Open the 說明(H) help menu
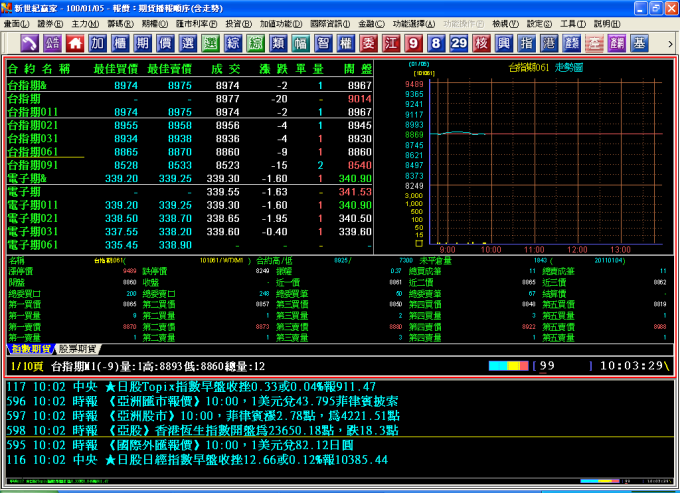Screen dimensions: 680x493 point(607,24)
